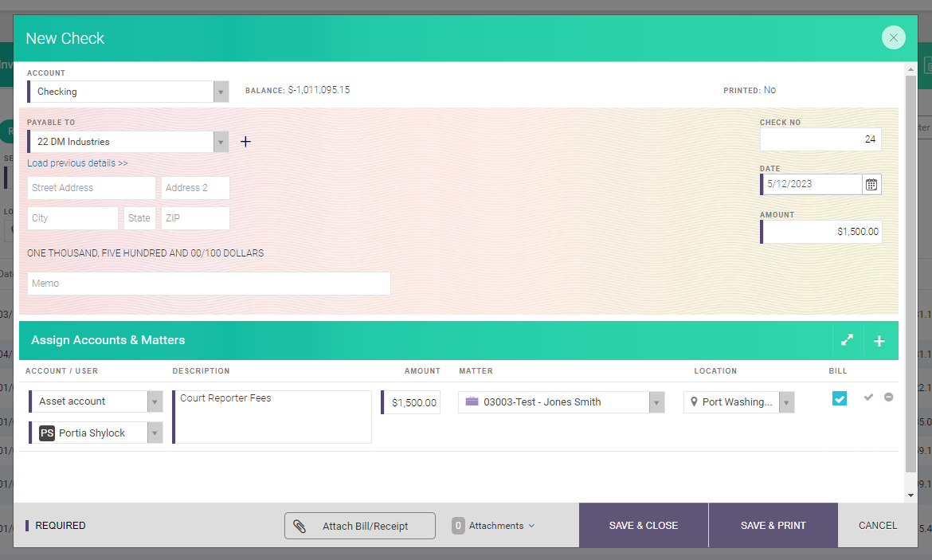Click SAVE & CLOSE button
This screenshot has width=932, height=560.
coord(644,526)
